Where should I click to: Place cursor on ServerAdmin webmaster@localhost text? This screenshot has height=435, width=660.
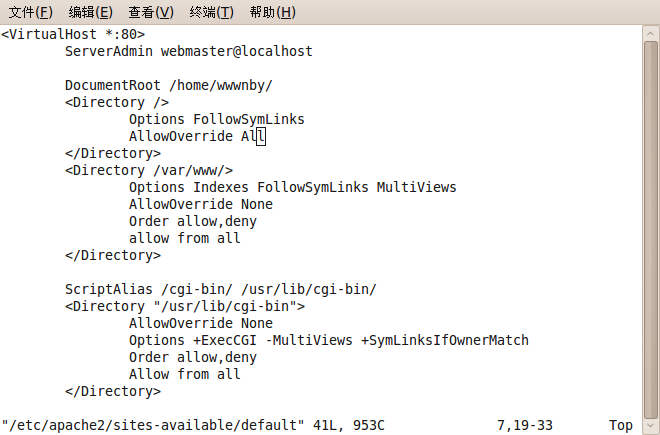189,51
